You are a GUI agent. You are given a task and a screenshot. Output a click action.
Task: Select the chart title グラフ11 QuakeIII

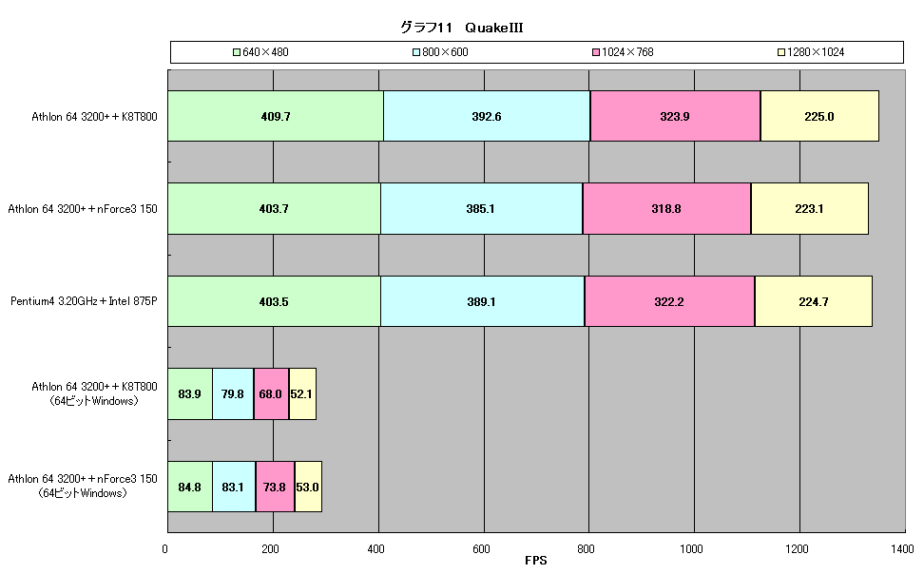click(x=461, y=28)
